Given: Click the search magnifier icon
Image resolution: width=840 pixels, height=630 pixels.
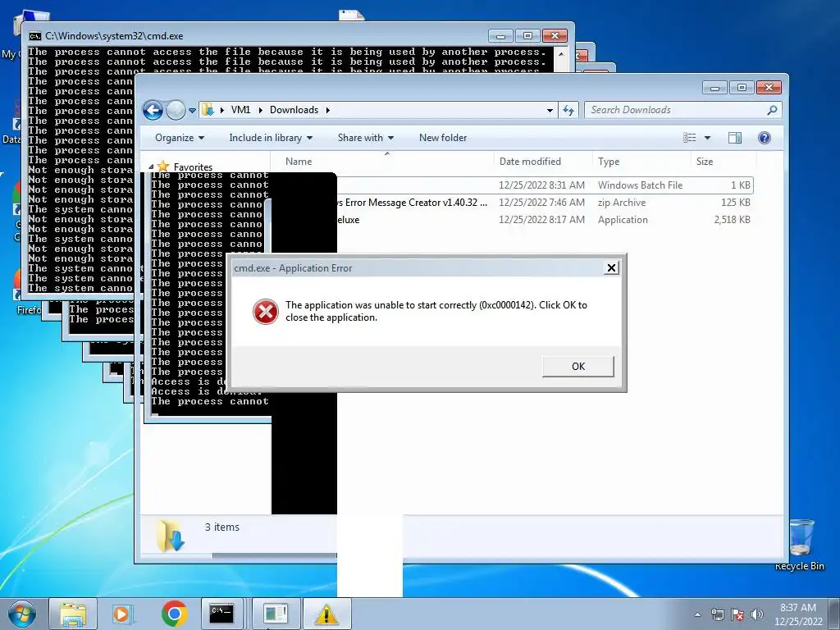Looking at the screenshot, I should pos(772,111).
